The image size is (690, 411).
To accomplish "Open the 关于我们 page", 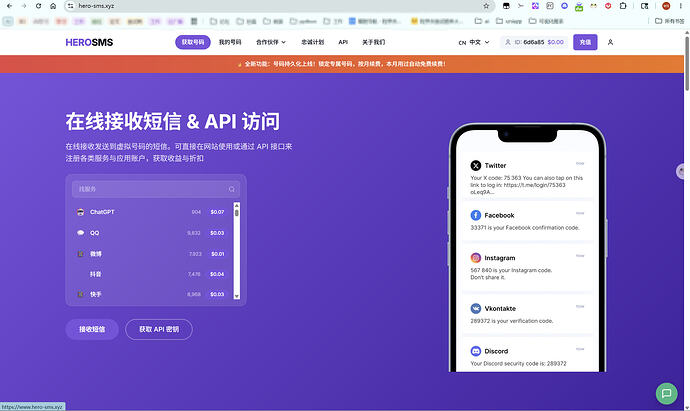I will (373, 42).
